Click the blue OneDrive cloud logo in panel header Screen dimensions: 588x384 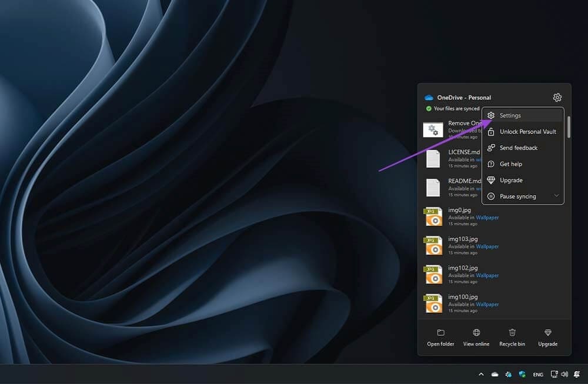pos(429,98)
